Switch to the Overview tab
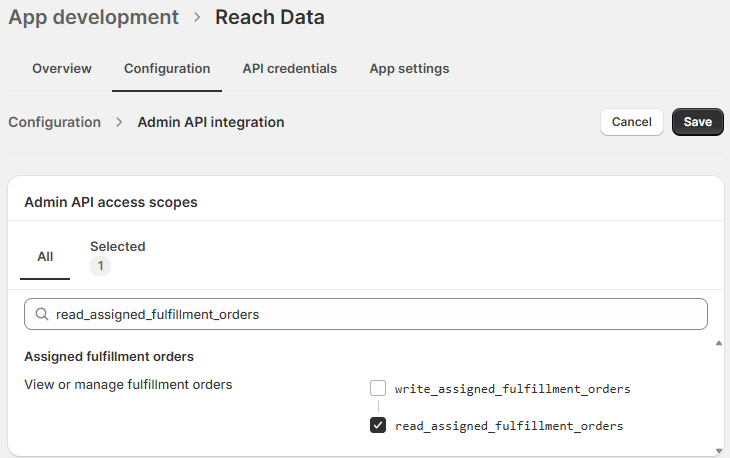Viewport: 730px width, 458px height. (x=62, y=69)
